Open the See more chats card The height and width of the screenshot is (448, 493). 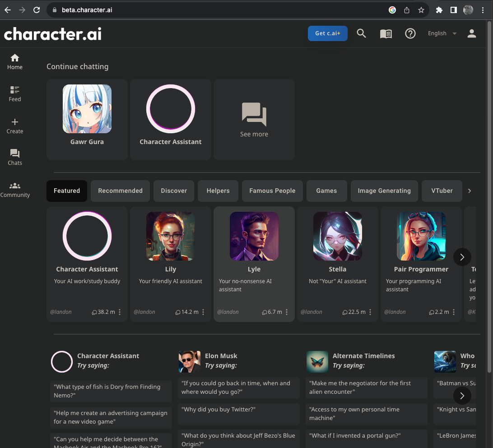(x=254, y=120)
